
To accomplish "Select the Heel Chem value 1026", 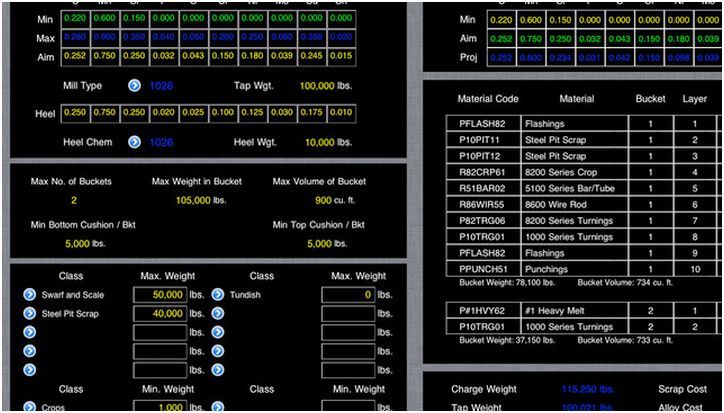I will (x=161, y=142).
